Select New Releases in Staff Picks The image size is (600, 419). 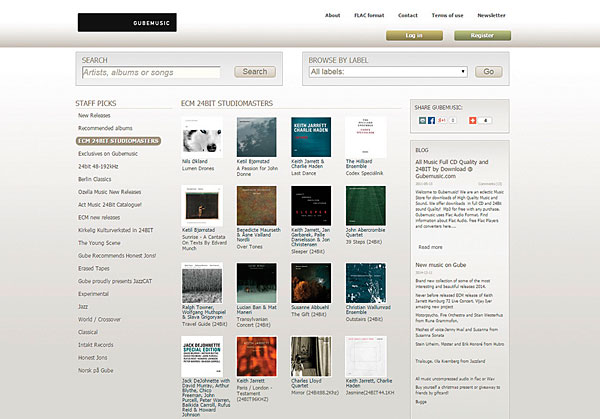[x=94, y=116]
